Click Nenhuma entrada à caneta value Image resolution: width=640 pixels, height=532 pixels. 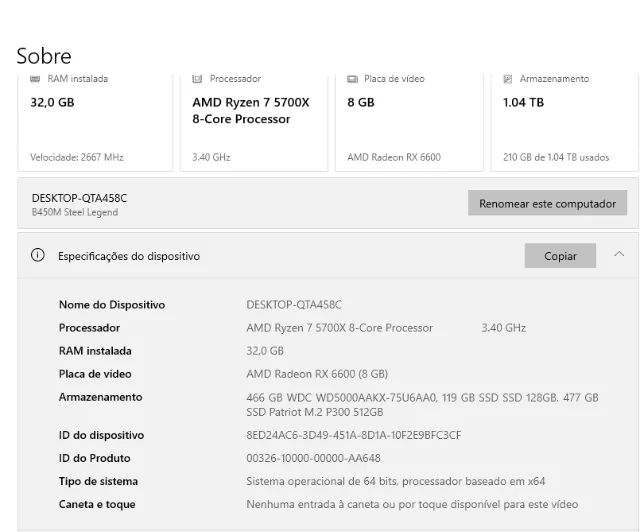412,504
